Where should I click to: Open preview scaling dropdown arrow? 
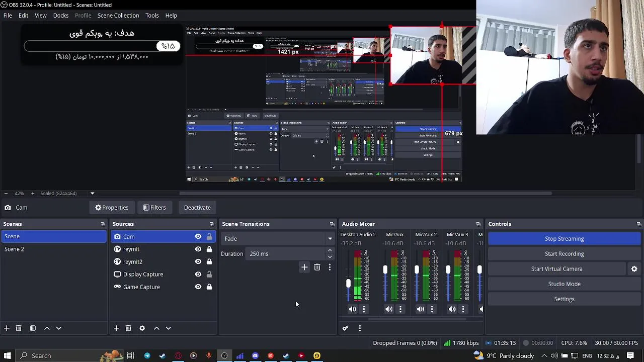pyautogui.click(x=92, y=194)
